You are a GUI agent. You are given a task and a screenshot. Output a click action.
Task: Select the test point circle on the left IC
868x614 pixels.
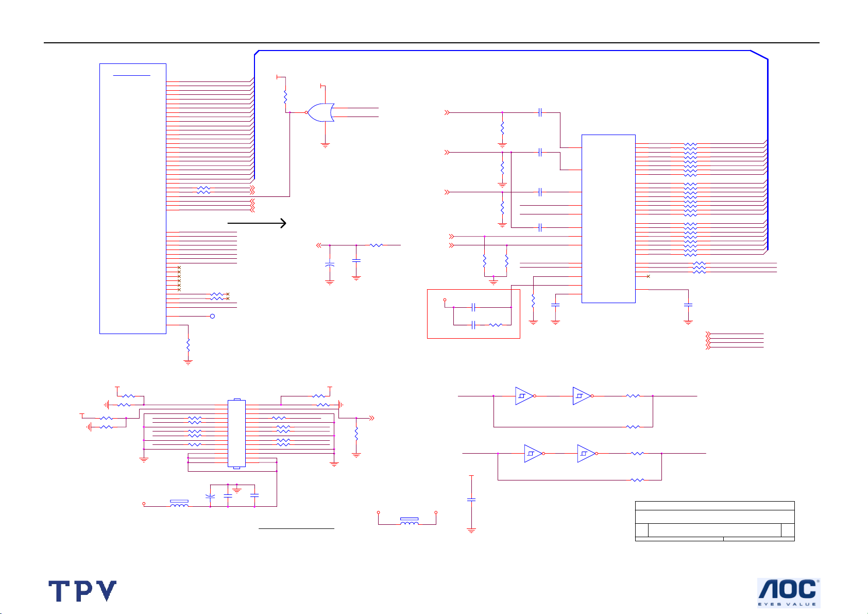[x=212, y=316]
